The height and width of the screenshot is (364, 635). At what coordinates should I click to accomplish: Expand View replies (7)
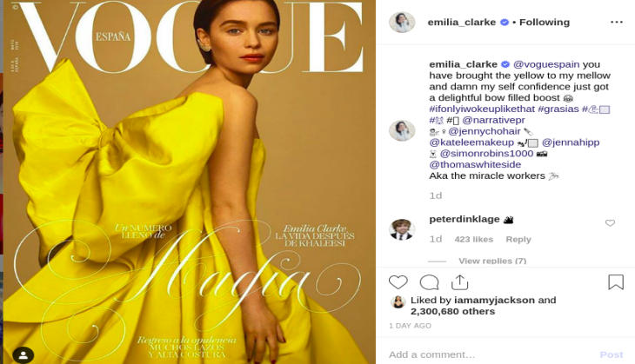point(492,261)
